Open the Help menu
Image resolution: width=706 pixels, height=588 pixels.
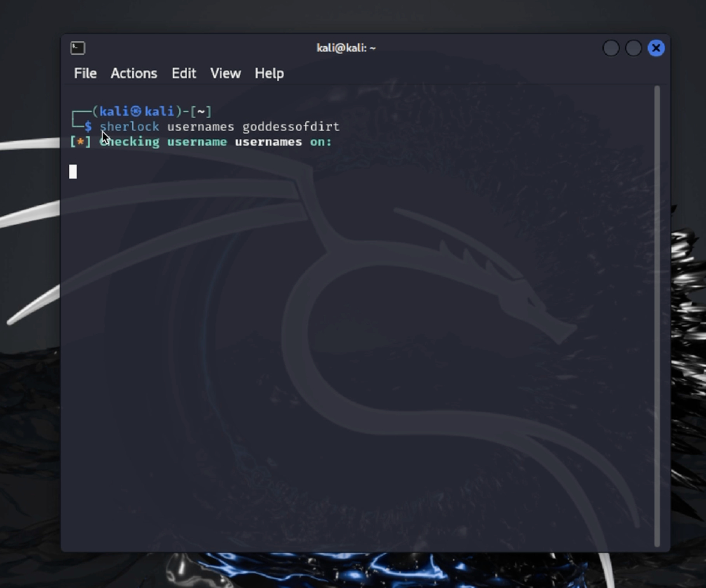point(269,73)
